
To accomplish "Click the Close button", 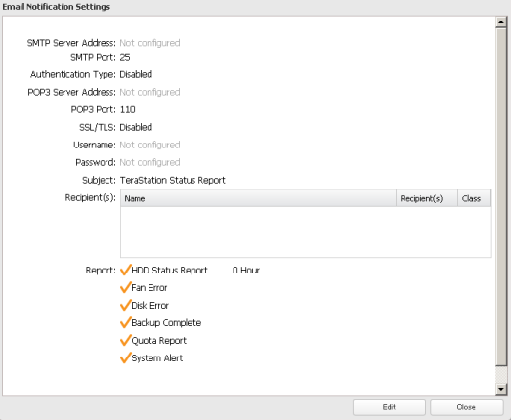I will (x=466, y=407).
